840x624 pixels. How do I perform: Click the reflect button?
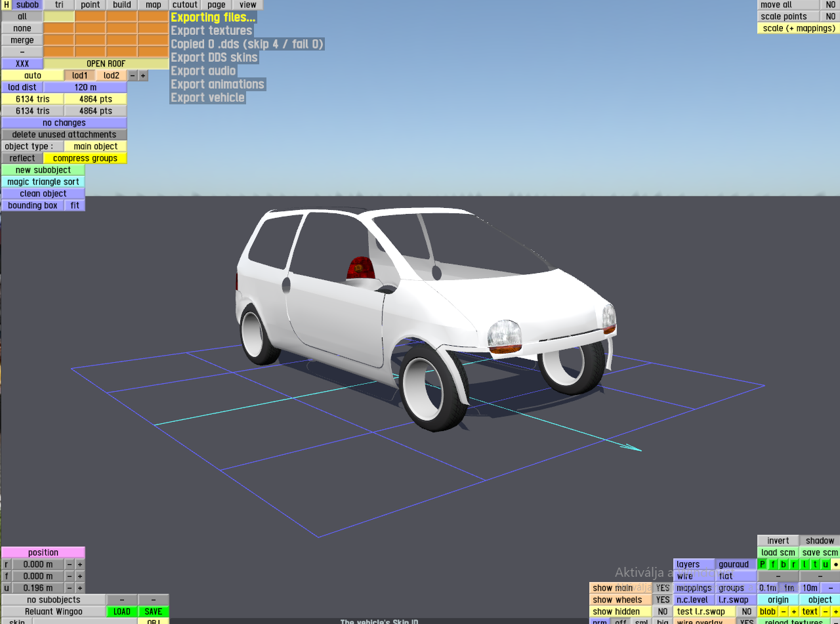[x=22, y=158]
